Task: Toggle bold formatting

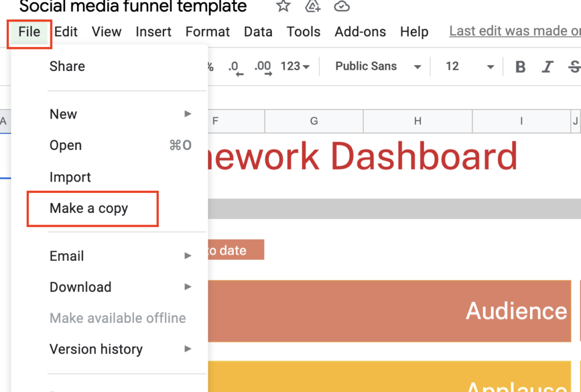Action: (x=520, y=67)
